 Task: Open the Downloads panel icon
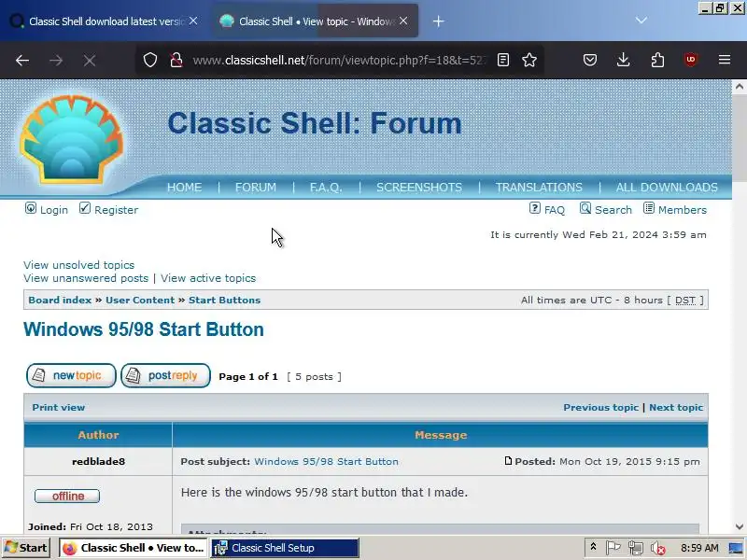click(x=623, y=60)
